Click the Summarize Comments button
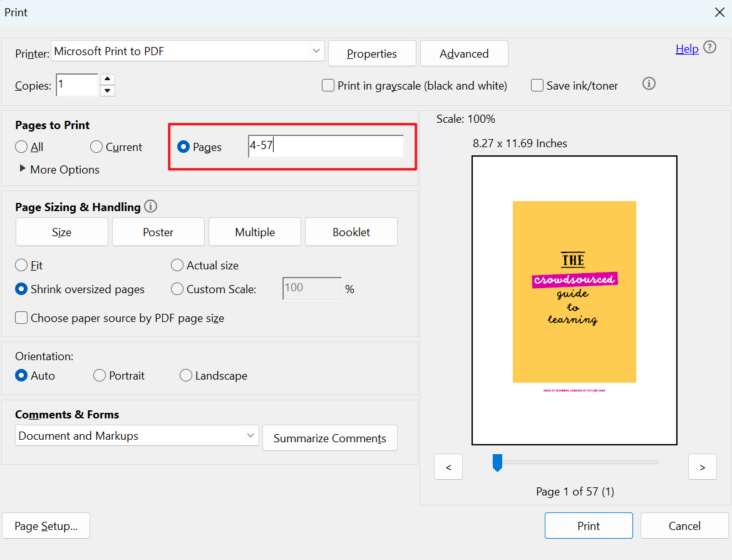Viewport: 732px width, 560px height. [x=330, y=438]
